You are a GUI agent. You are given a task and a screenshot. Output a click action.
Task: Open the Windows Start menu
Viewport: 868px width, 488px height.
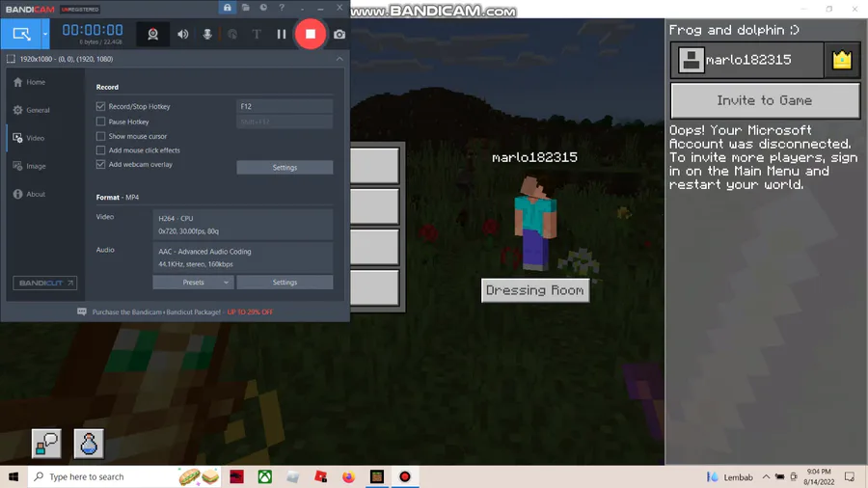click(14, 476)
